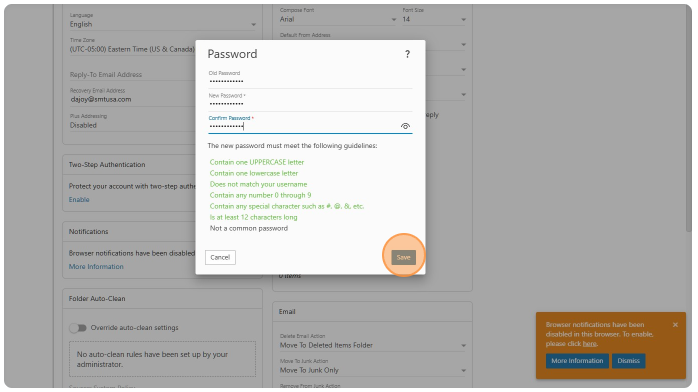Image resolution: width=698 pixels, height=392 pixels.
Task: Open the password dialog help question mark
Action: 407,54
